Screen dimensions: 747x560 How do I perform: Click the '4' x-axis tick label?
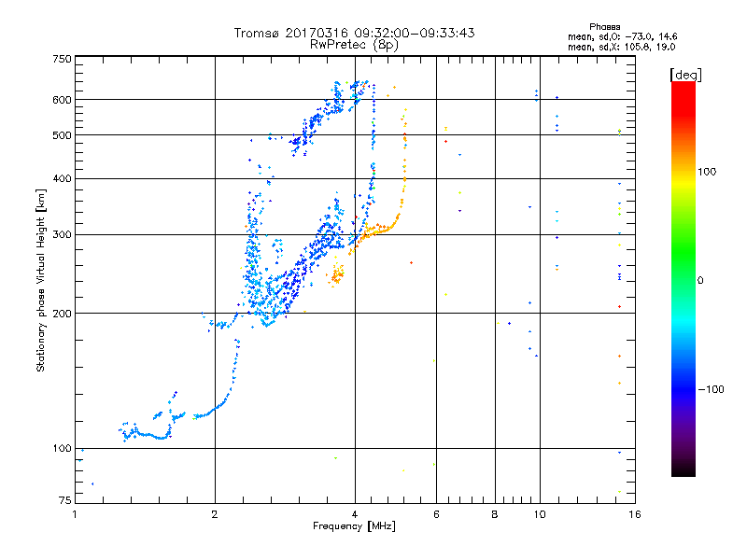coord(355,514)
